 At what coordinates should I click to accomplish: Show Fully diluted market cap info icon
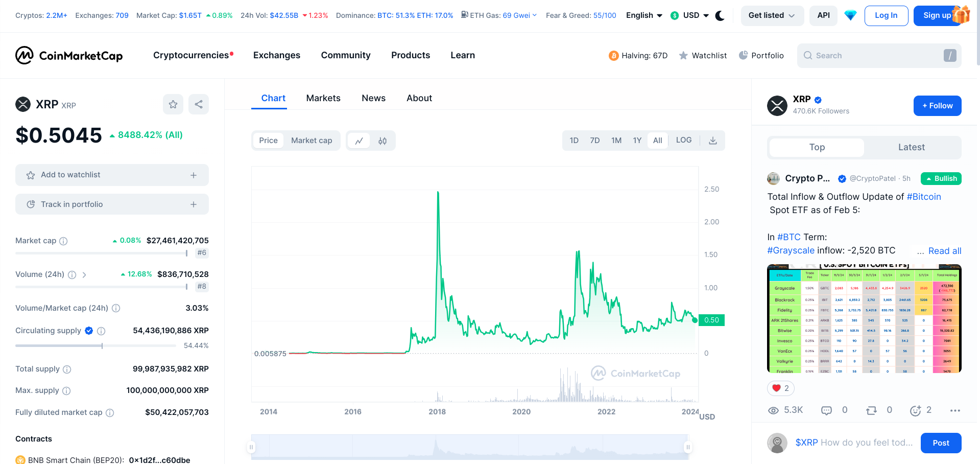[110, 413]
